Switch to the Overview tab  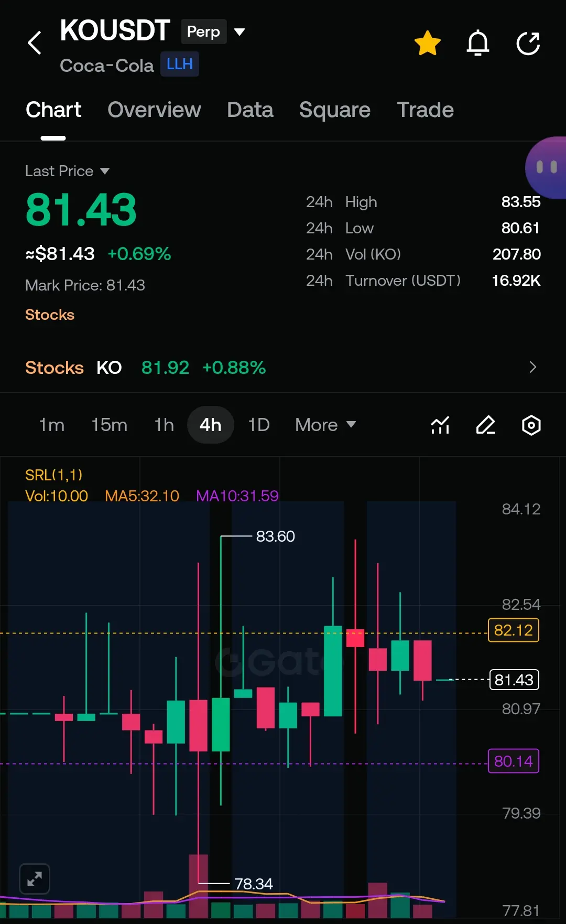point(154,110)
